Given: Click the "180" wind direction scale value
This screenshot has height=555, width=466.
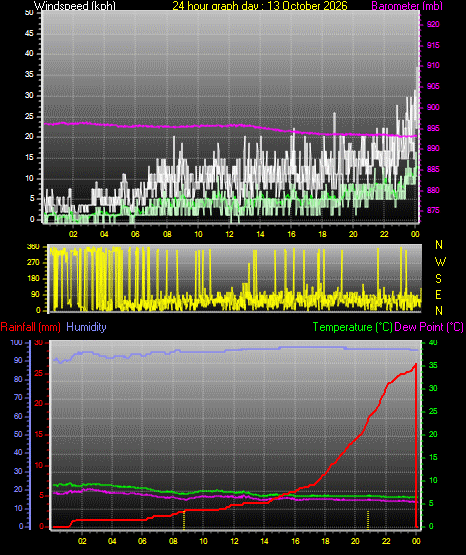Looking at the screenshot, I should [33, 279].
